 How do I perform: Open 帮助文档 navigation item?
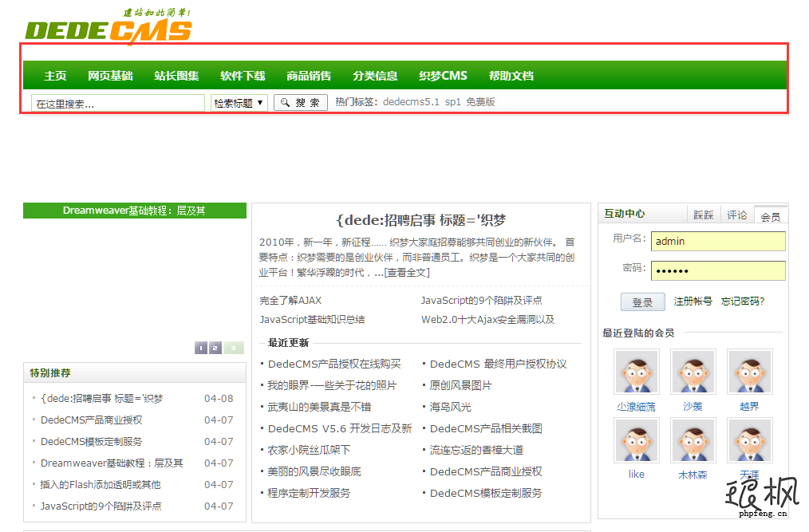point(511,76)
